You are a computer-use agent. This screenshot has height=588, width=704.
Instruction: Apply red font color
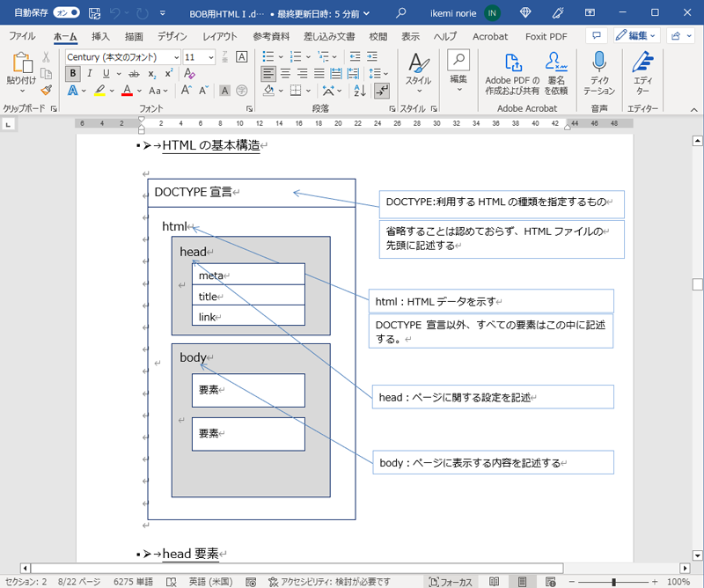click(x=127, y=91)
